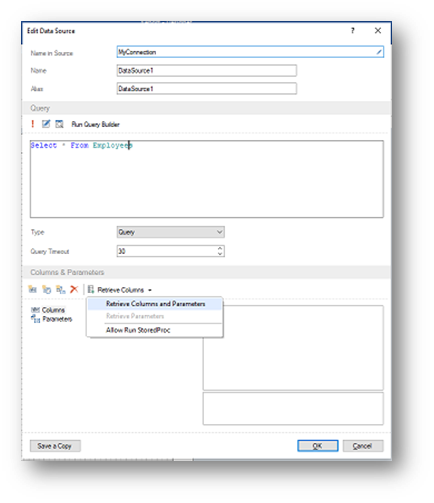Expand the Type combo box
Viewport: 434px width, 503px height.
[x=171, y=232]
